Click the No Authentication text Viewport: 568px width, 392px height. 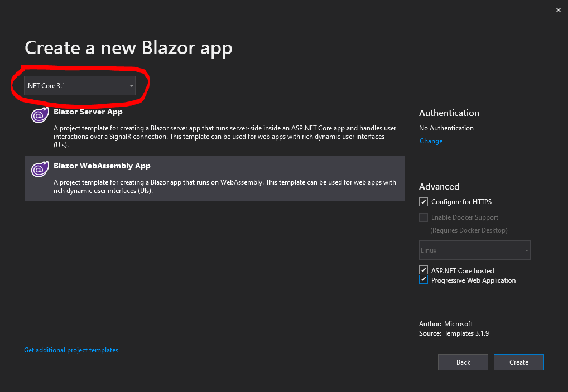point(446,128)
